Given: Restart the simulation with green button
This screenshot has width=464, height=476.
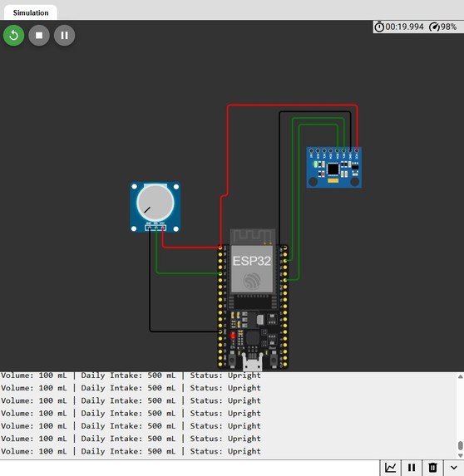Looking at the screenshot, I should pos(13,36).
